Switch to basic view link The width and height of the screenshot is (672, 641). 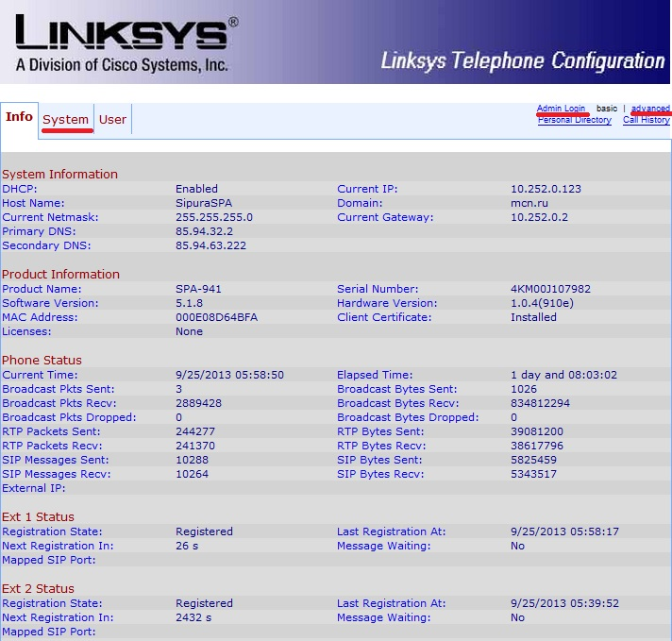(607, 108)
